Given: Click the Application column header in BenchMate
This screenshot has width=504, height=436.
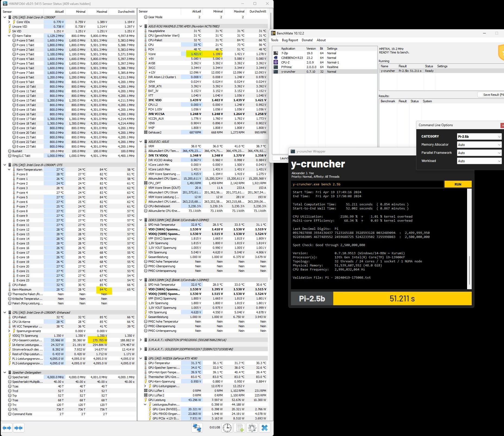Looking at the screenshot, I should 288,49.
